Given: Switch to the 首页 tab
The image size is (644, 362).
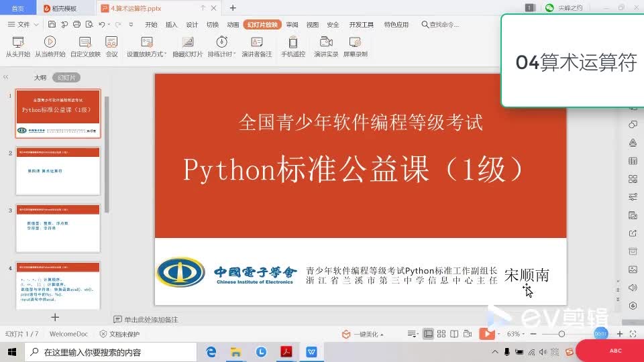Looking at the screenshot, I should [x=17, y=8].
